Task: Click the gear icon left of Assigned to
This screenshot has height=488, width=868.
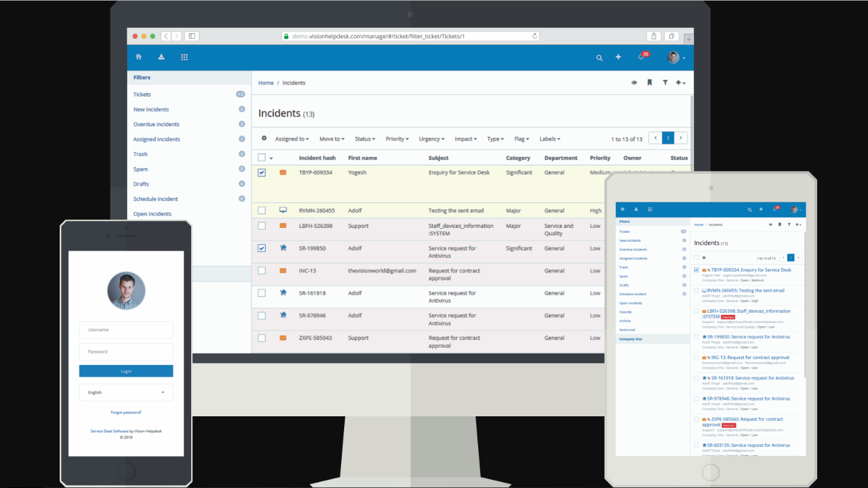Action: pos(264,138)
